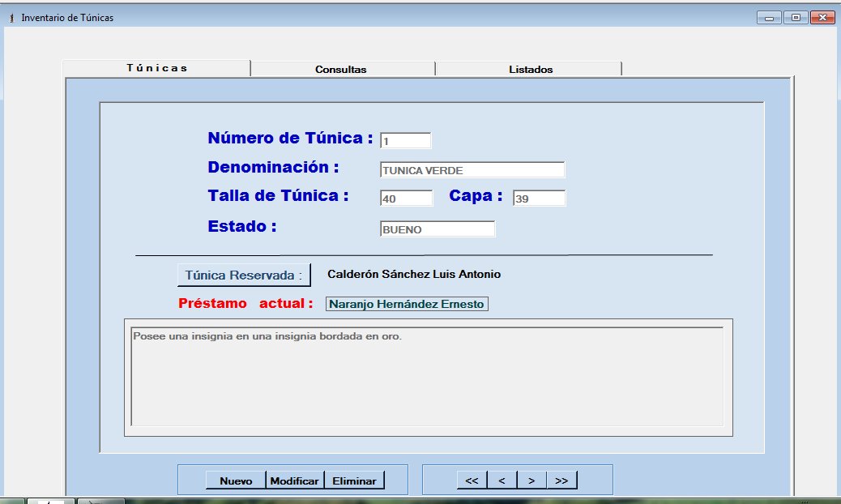Go to the Listados tab

[531, 70]
